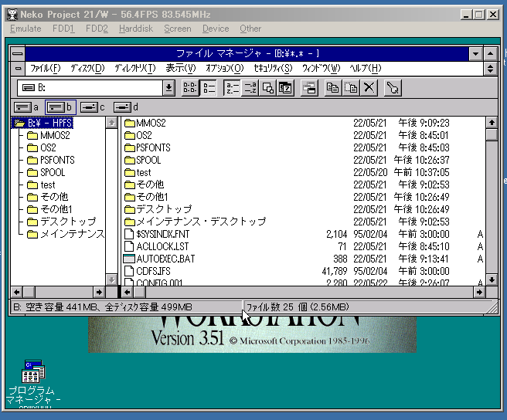This screenshot has height=420, width=507.
Task: Select test folder in directory tree
Action: [x=41, y=185]
